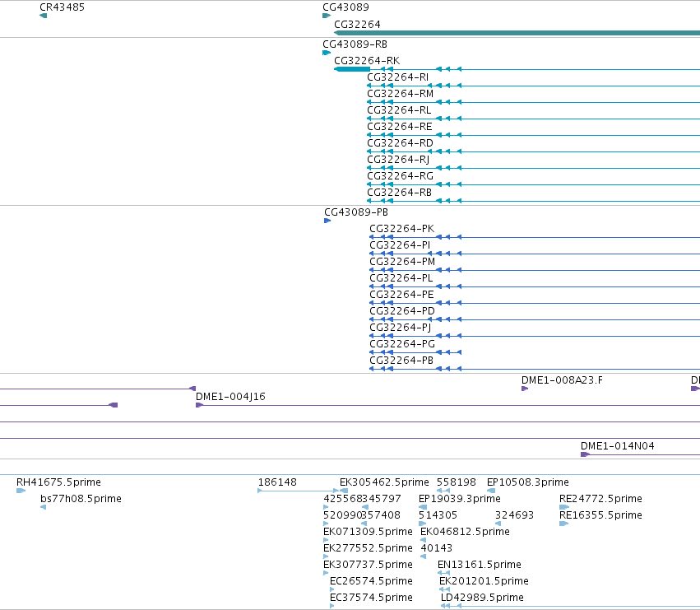This screenshot has width=700, height=610.
Task: Select feature label 514305
Action: (438, 515)
